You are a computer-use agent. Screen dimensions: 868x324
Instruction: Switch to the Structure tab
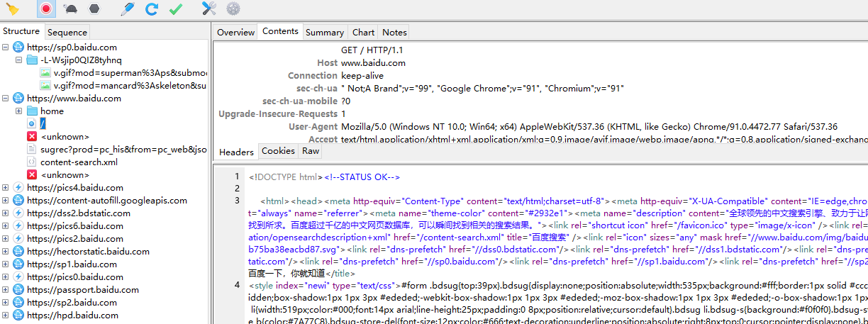21,31
